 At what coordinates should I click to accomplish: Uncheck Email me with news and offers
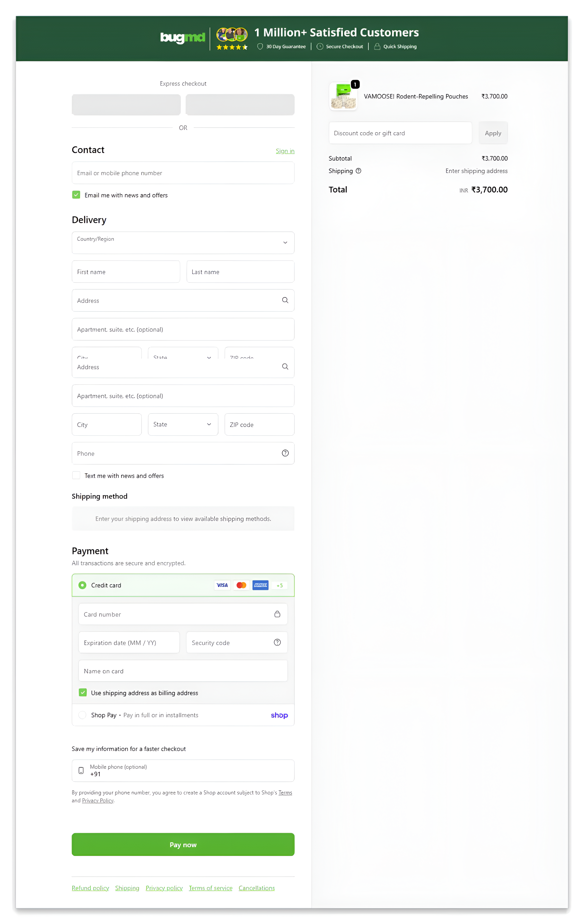(76, 195)
